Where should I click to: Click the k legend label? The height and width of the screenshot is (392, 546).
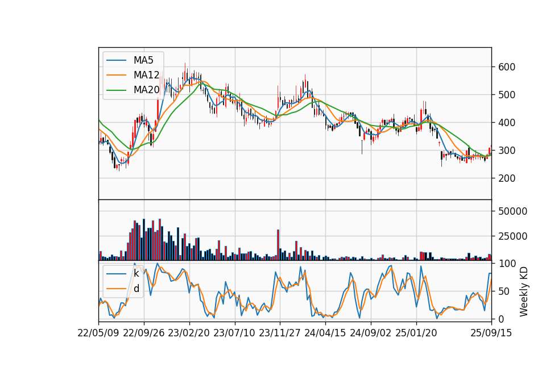point(136,273)
